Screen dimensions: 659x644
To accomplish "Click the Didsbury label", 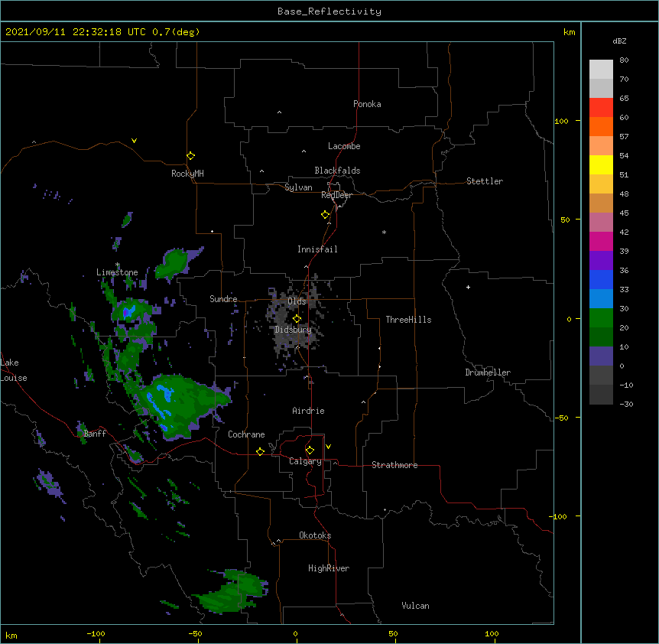I will point(293,330).
